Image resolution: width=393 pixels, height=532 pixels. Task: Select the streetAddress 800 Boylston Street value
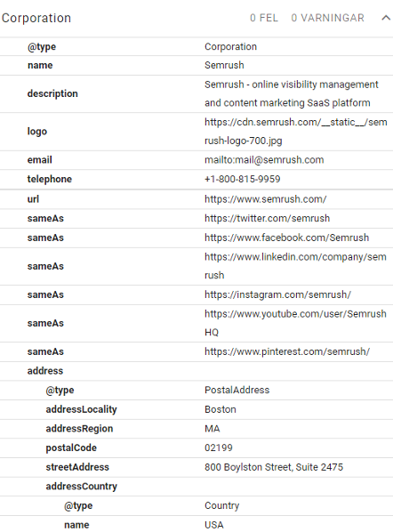pos(274,467)
